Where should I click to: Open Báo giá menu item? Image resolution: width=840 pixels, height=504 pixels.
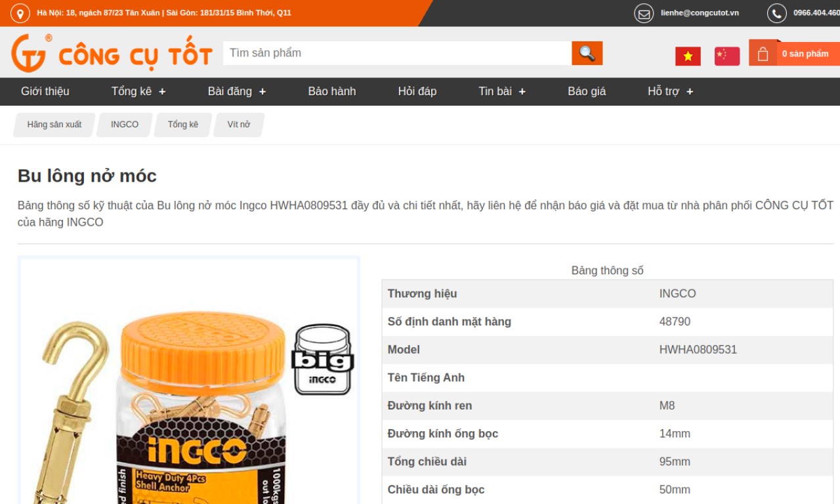pos(587,91)
